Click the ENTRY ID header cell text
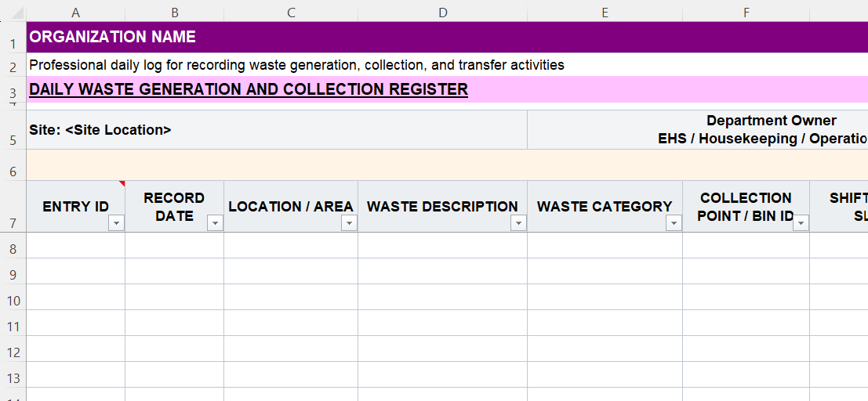Screen dimensions: 868x401 pyautogui.click(x=75, y=207)
